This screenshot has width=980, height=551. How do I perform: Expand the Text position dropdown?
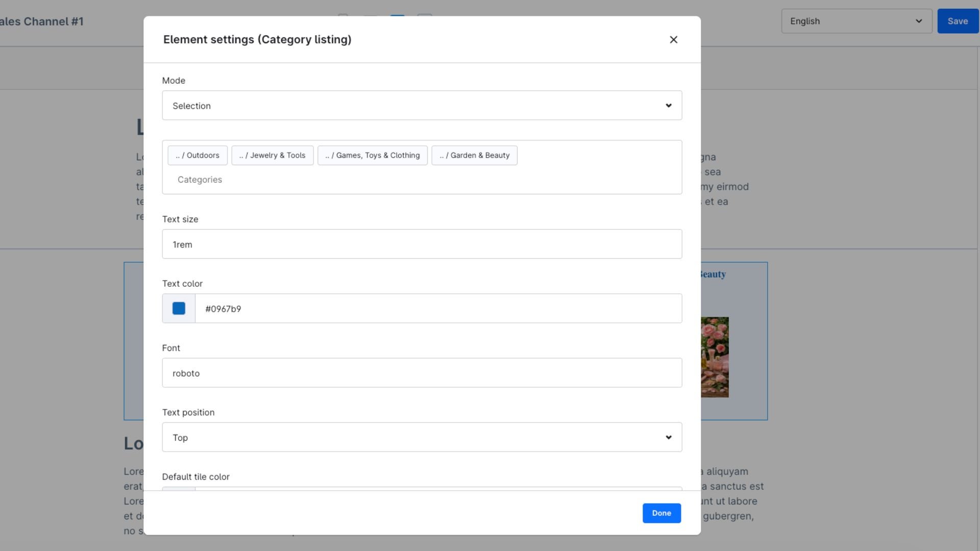click(422, 437)
